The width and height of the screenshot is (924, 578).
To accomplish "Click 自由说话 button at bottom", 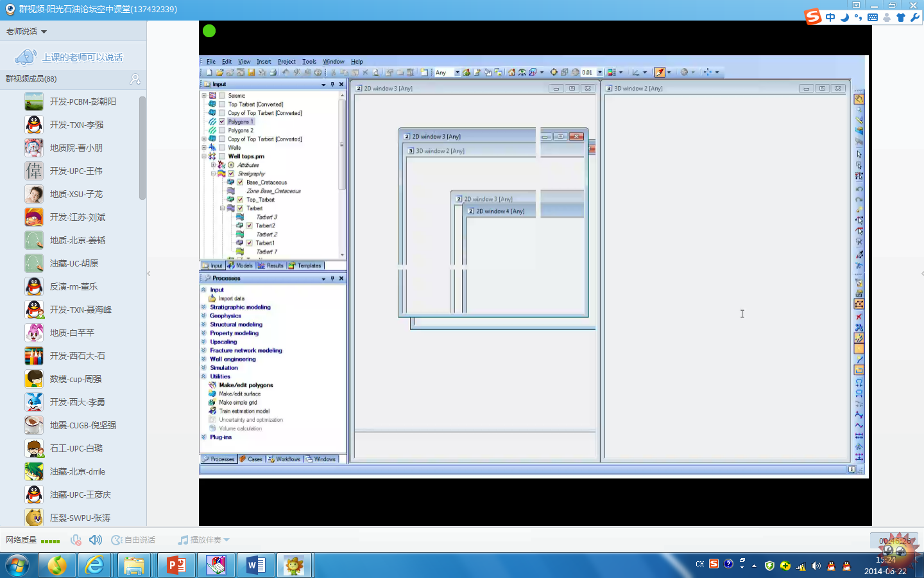I will point(133,540).
